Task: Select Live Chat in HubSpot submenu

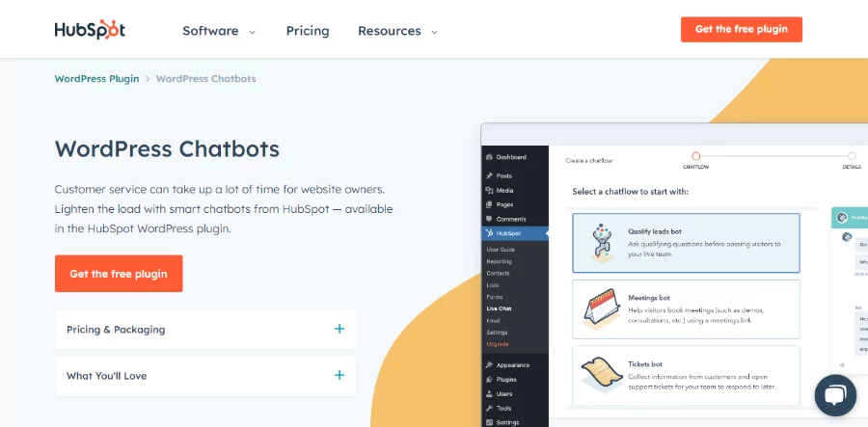Action: (x=499, y=308)
